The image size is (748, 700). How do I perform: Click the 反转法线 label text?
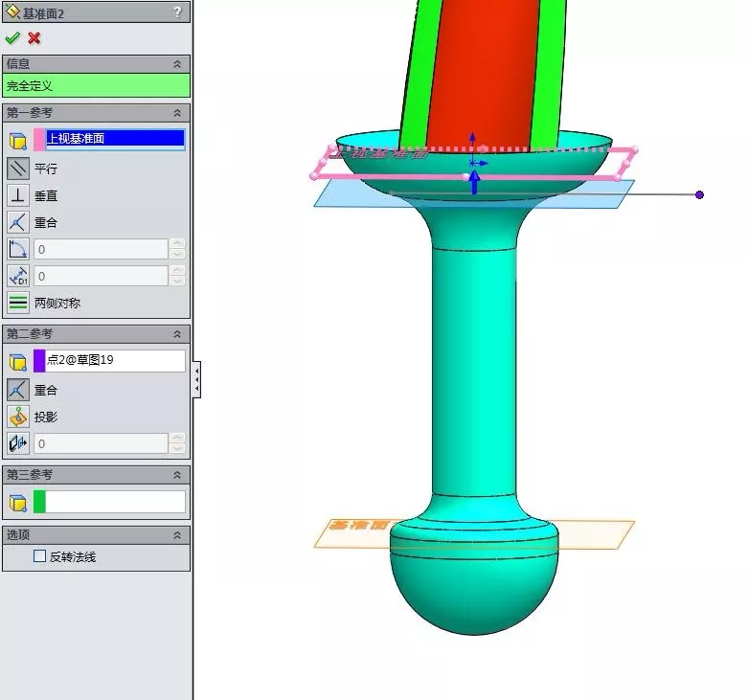(73, 557)
